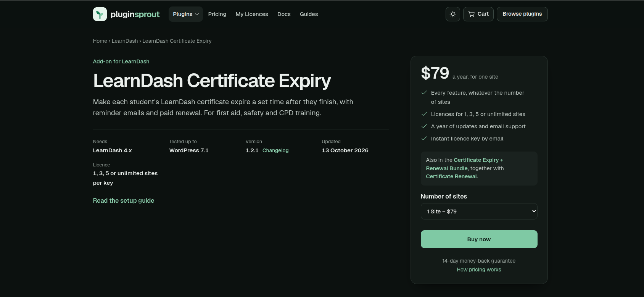Screen dimensions: 644x297
Task: Open the Docs navigation item
Action: (284, 14)
